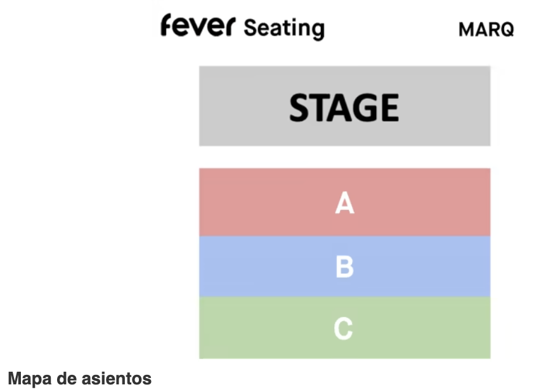The width and height of the screenshot is (534, 392).
Task: Pick the right edge of red section A
Action: point(481,202)
